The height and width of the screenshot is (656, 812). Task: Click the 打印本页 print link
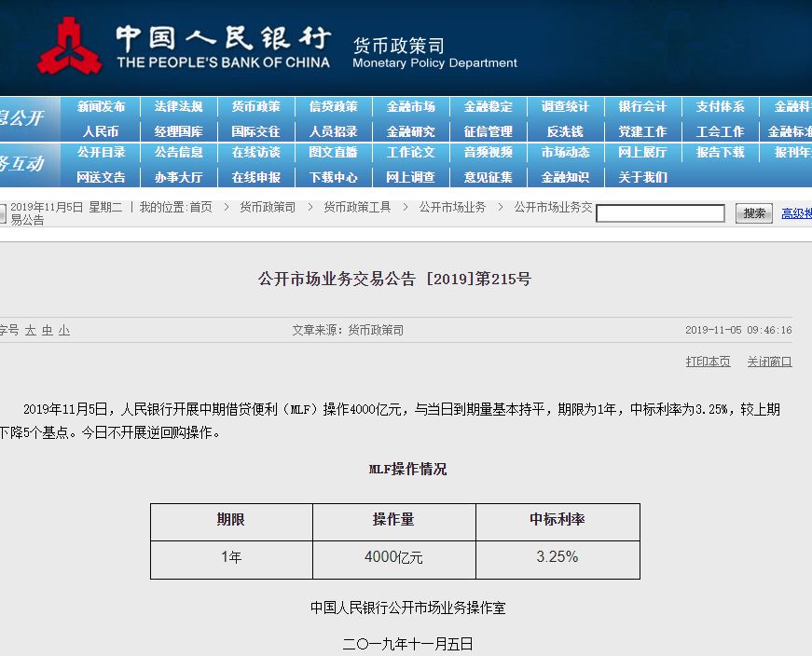point(708,362)
